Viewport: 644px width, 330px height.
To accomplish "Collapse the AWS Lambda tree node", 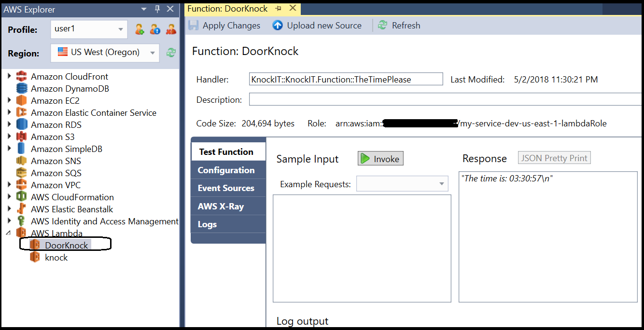I will [9, 234].
